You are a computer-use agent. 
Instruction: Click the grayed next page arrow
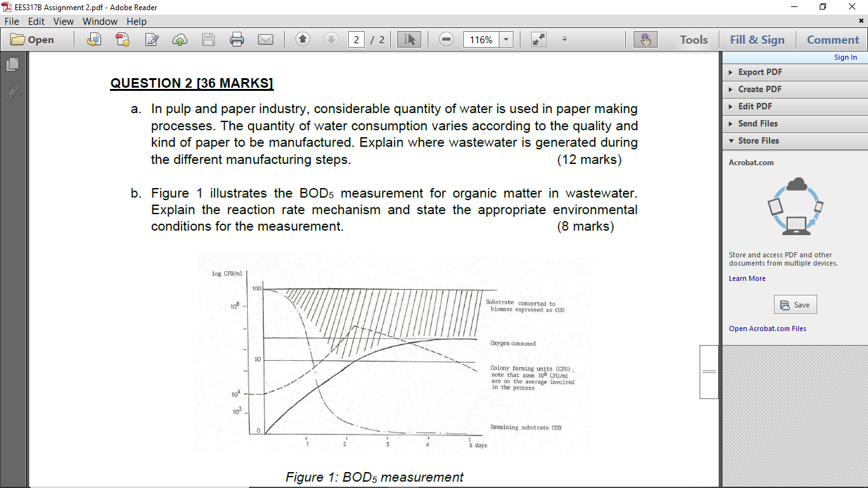click(330, 39)
